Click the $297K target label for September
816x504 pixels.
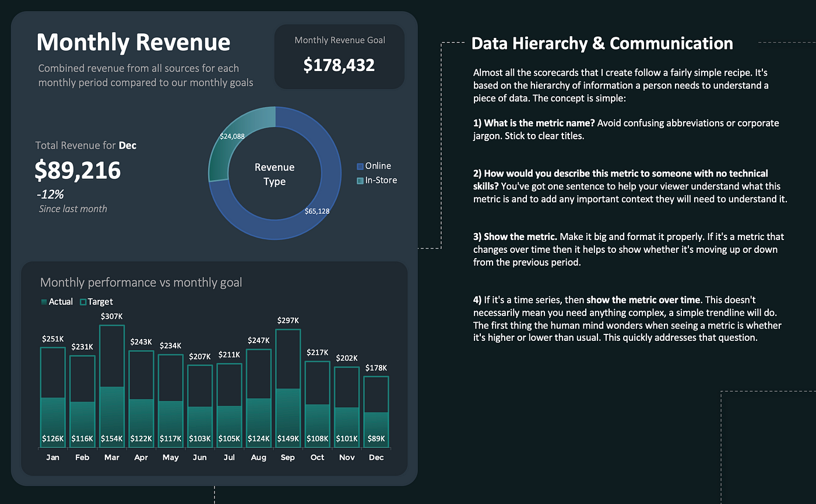click(x=288, y=320)
